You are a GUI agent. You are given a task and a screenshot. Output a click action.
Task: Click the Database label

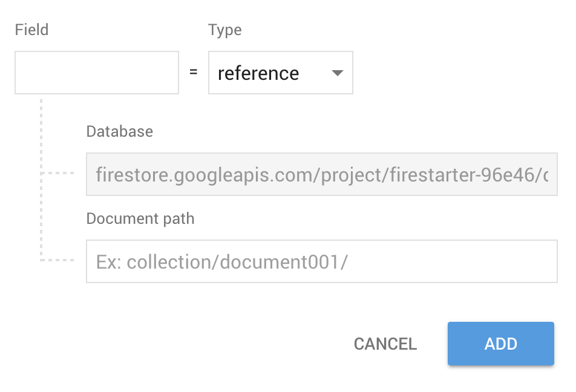(x=119, y=131)
